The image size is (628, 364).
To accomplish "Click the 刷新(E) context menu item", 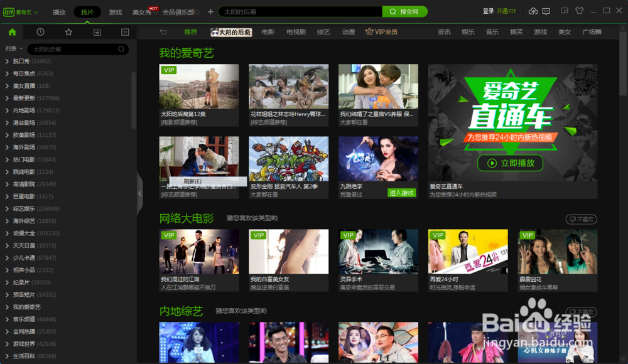I will [x=208, y=181].
